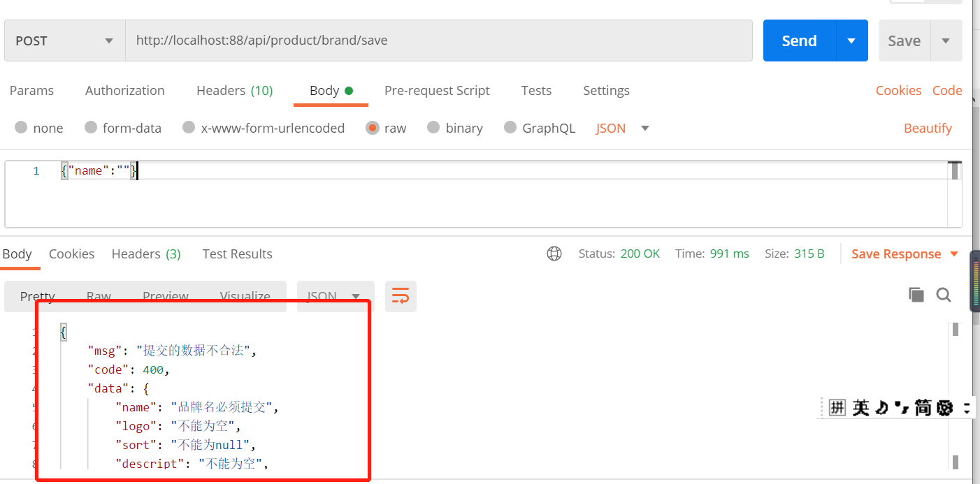The width and height of the screenshot is (980, 484).
Task: Open the Authorization tab
Action: [124, 90]
